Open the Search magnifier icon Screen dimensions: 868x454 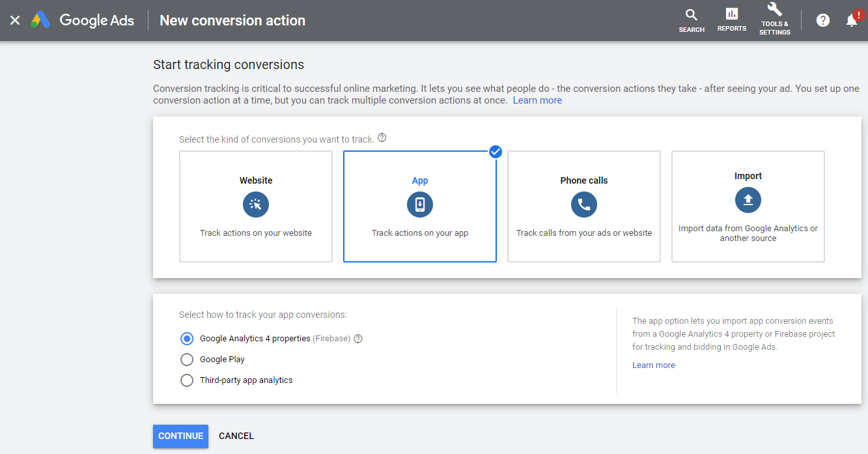click(692, 15)
